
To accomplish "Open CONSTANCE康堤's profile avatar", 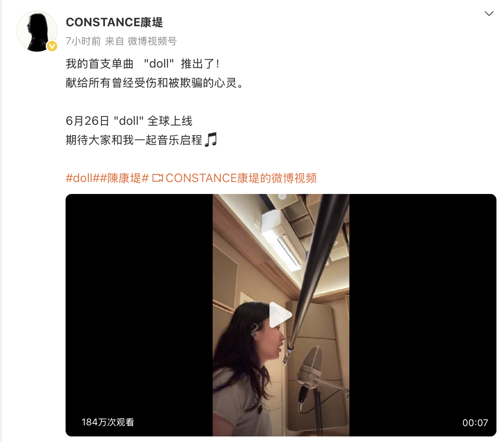I will pyautogui.click(x=37, y=31).
